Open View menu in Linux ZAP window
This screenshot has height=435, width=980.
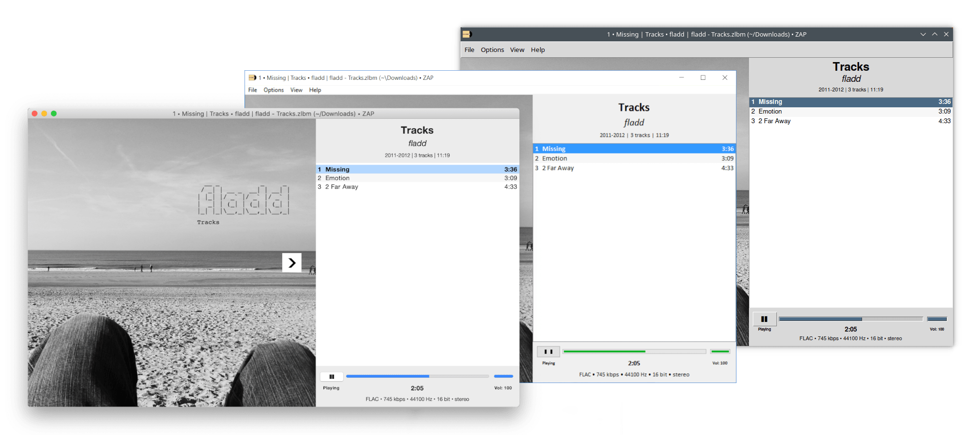[517, 50]
